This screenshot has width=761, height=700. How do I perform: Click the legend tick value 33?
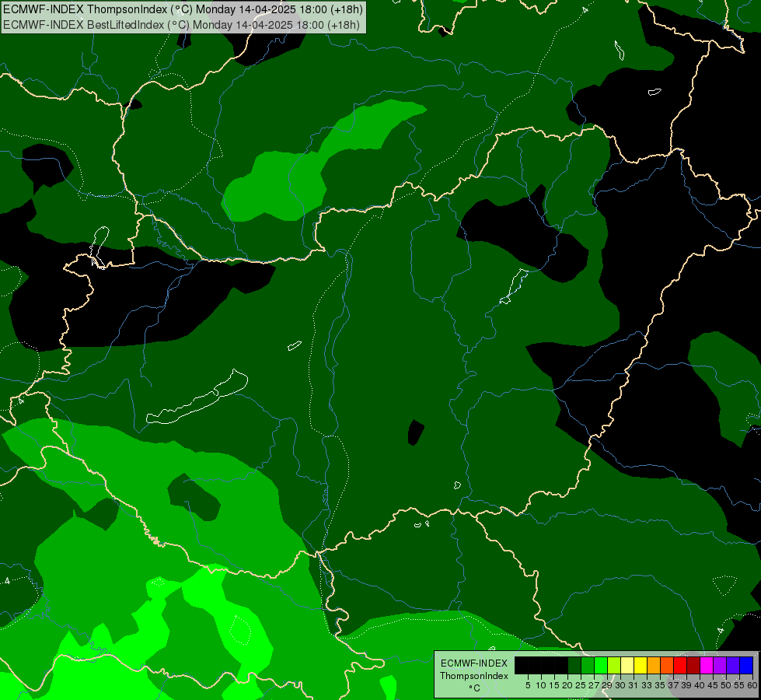tap(647, 685)
